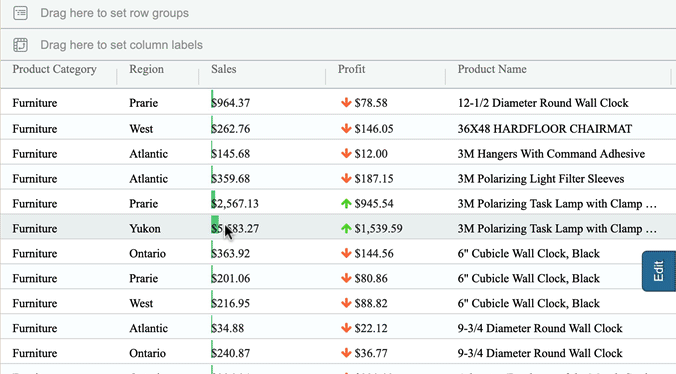Open the blue Edit side button
Screen dimensions: 676x374
tap(659, 271)
